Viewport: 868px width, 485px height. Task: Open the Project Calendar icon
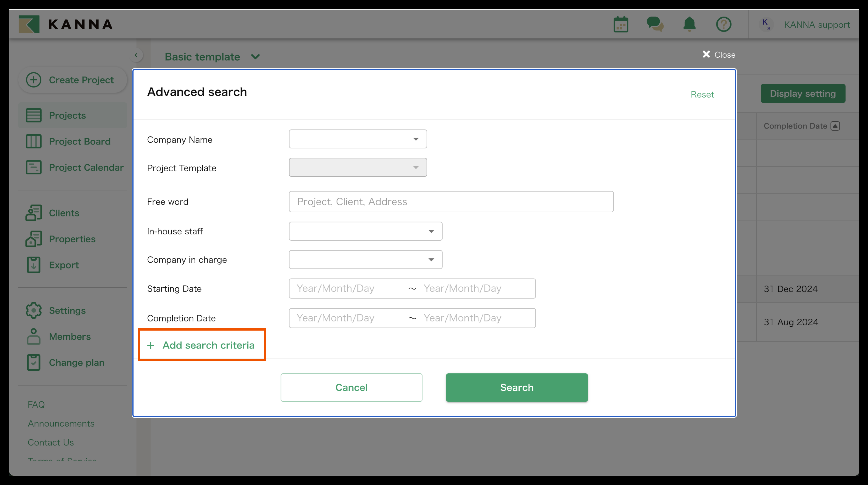click(33, 167)
